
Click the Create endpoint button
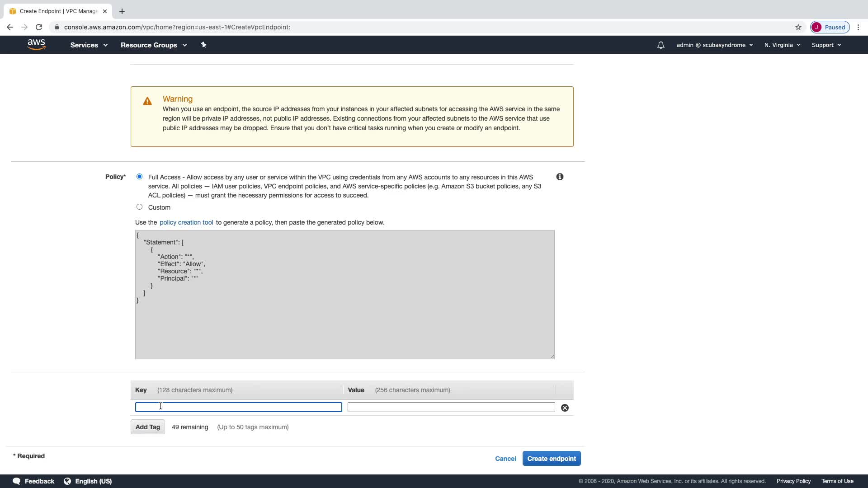[x=551, y=459]
